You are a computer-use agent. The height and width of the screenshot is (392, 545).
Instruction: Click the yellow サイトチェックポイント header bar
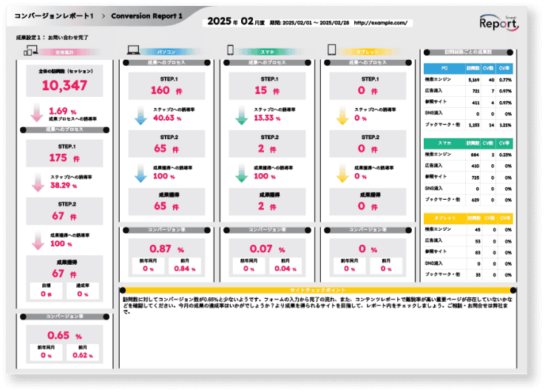315,289
